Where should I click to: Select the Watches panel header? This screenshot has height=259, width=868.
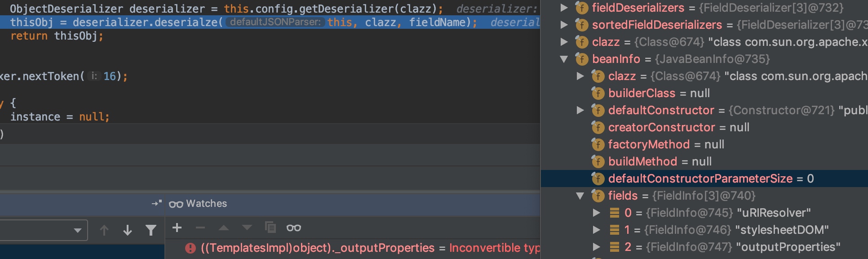[x=270, y=204]
